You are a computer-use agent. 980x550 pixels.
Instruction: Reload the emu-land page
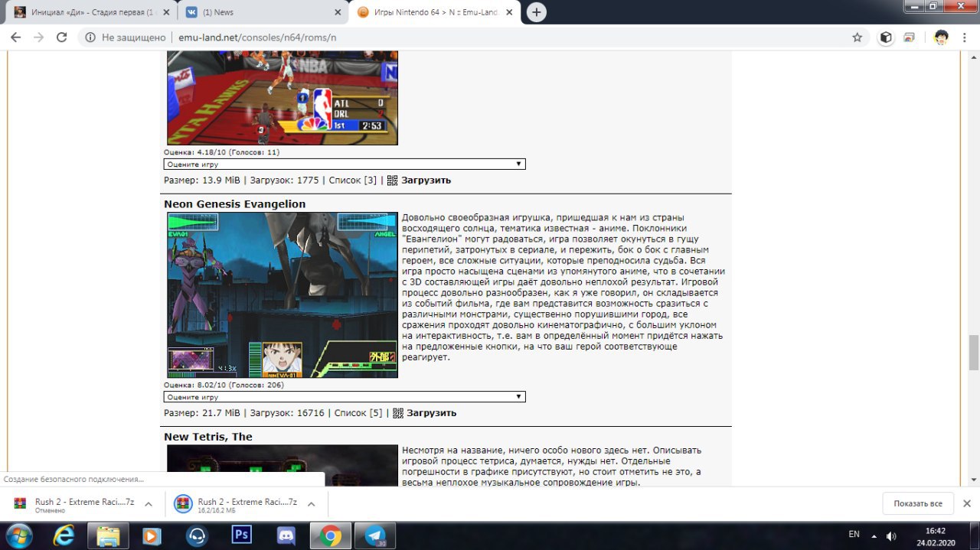tap(62, 37)
